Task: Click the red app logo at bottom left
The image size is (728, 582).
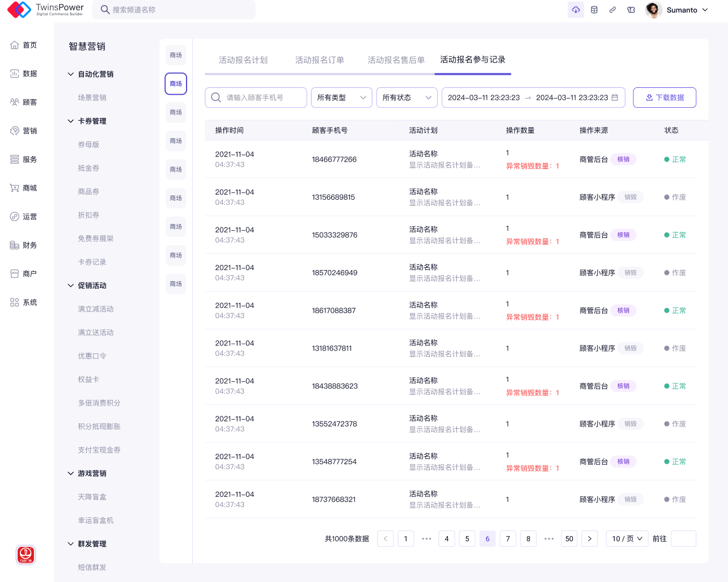Action: [26, 554]
